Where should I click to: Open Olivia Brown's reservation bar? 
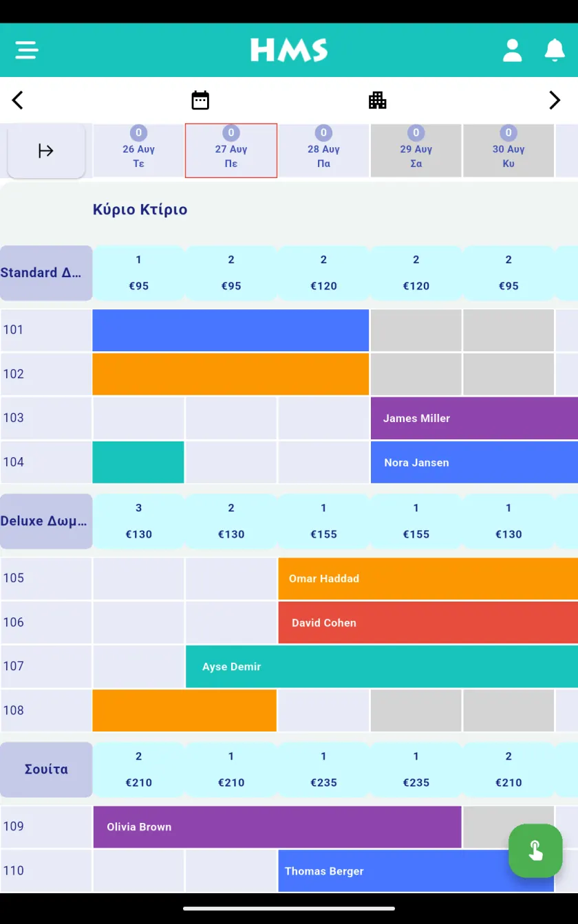pos(277,826)
